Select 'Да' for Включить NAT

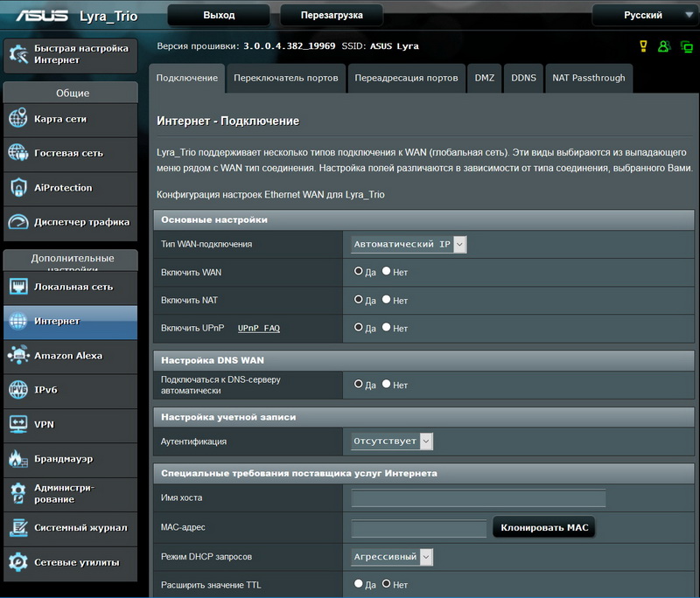[x=359, y=300]
